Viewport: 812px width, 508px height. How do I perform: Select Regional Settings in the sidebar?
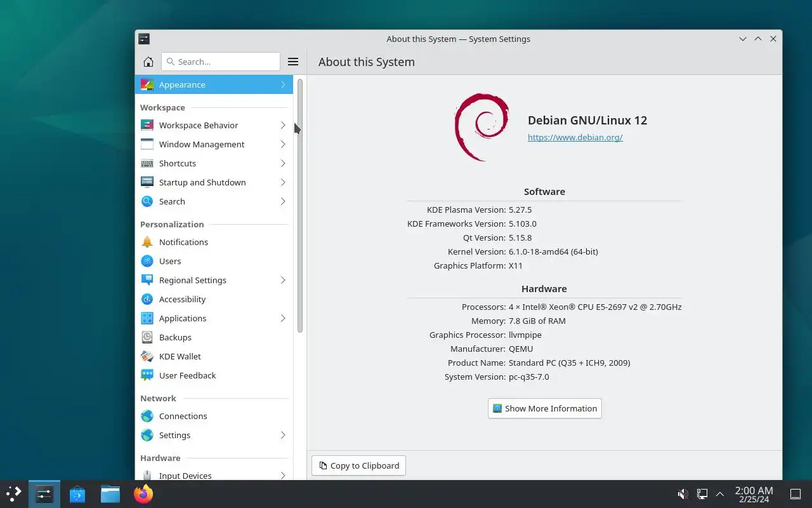(x=214, y=280)
